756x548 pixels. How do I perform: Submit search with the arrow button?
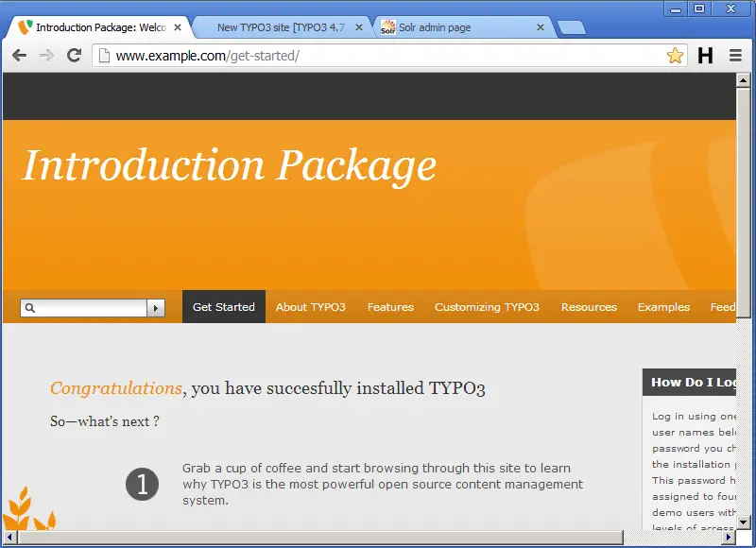point(156,308)
